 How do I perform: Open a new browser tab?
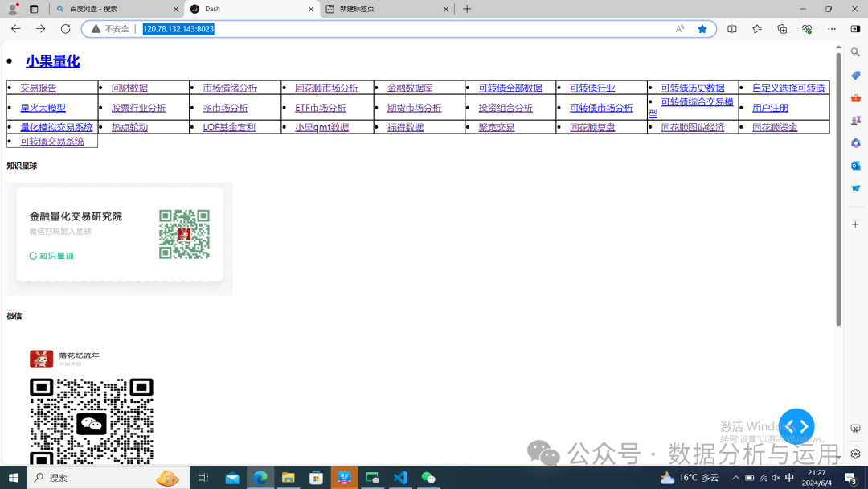click(x=467, y=9)
